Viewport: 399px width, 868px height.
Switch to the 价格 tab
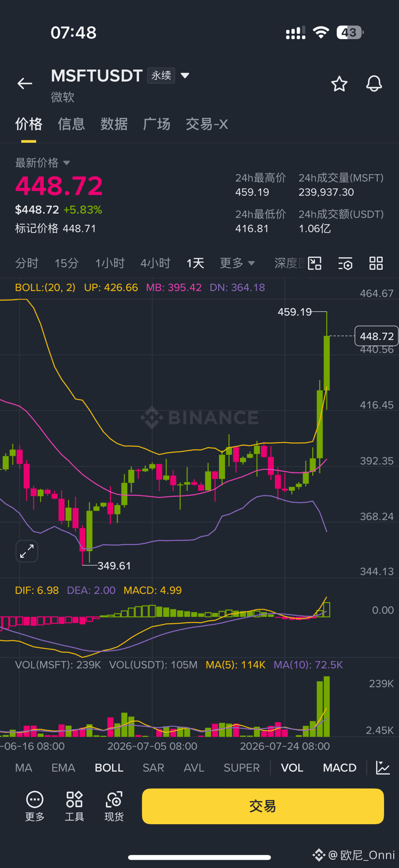click(x=28, y=124)
